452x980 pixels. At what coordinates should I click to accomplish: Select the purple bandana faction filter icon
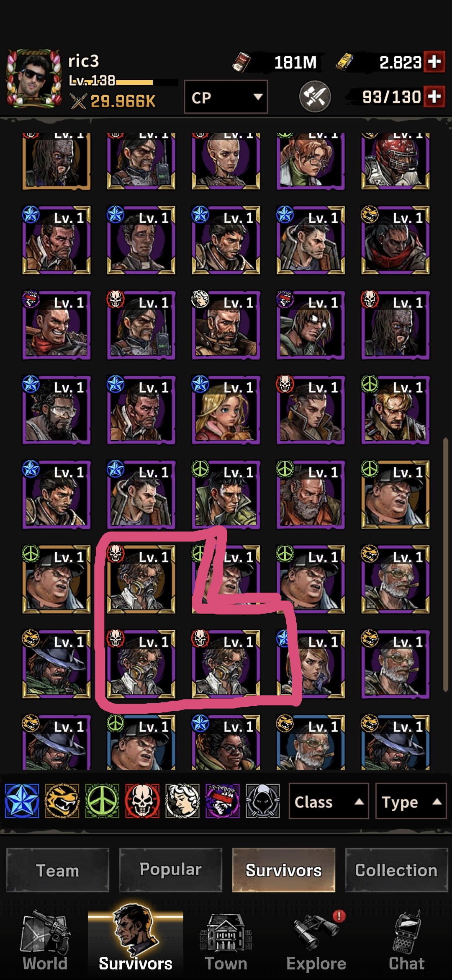coord(223,801)
